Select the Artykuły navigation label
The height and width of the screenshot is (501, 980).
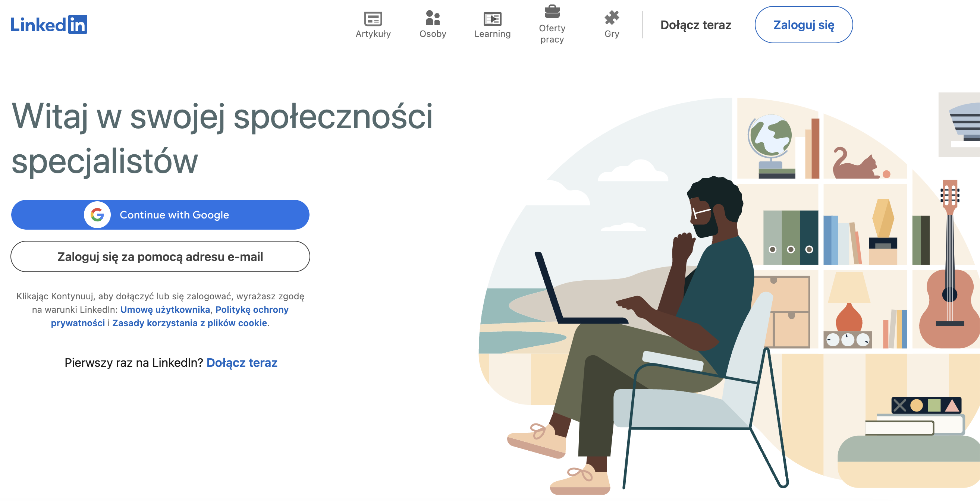(x=373, y=34)
